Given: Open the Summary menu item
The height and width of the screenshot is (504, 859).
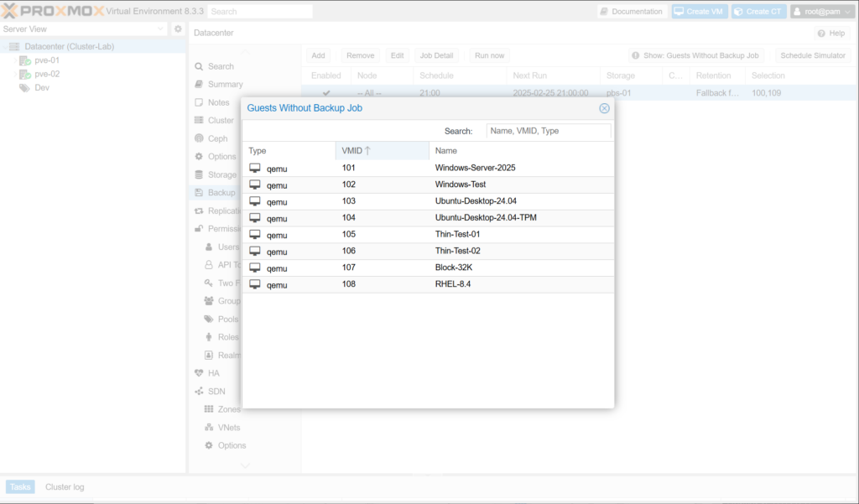Looking at the screenshot, I should point(225,85).
